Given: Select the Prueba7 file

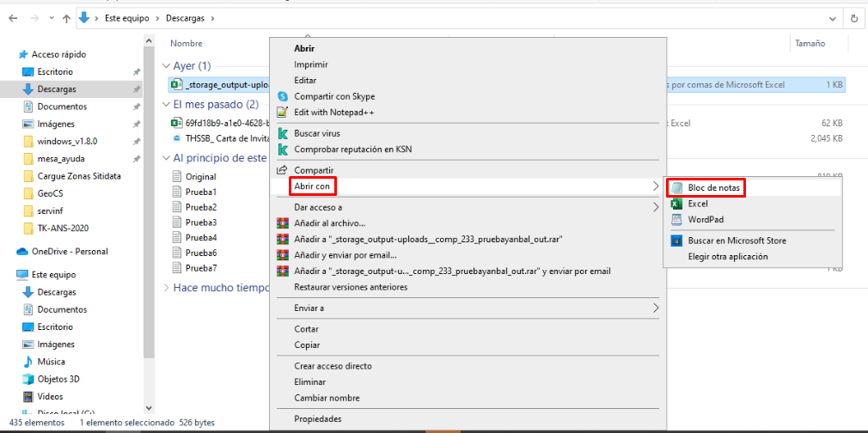Looking at the screenshot, I should [x=201, y=268].
